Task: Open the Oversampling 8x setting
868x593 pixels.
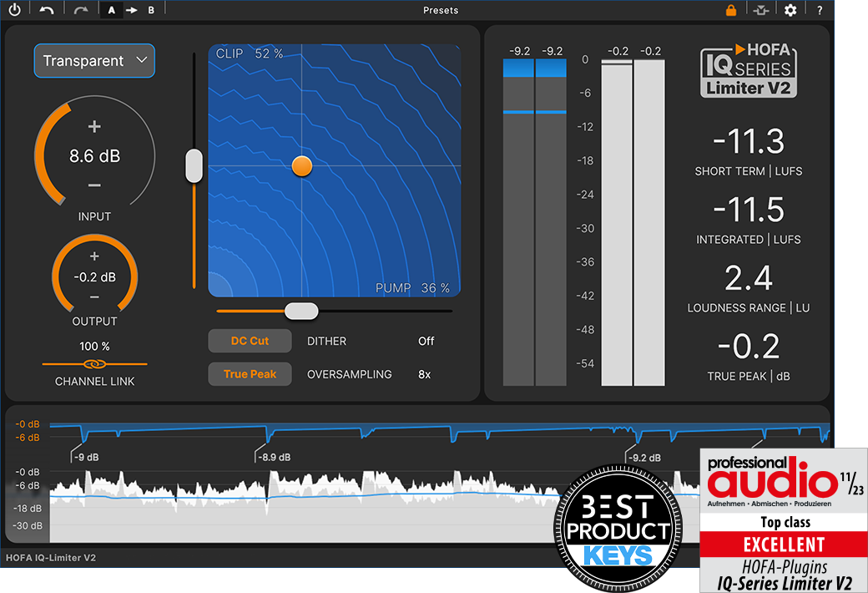Action: point(424,374)
